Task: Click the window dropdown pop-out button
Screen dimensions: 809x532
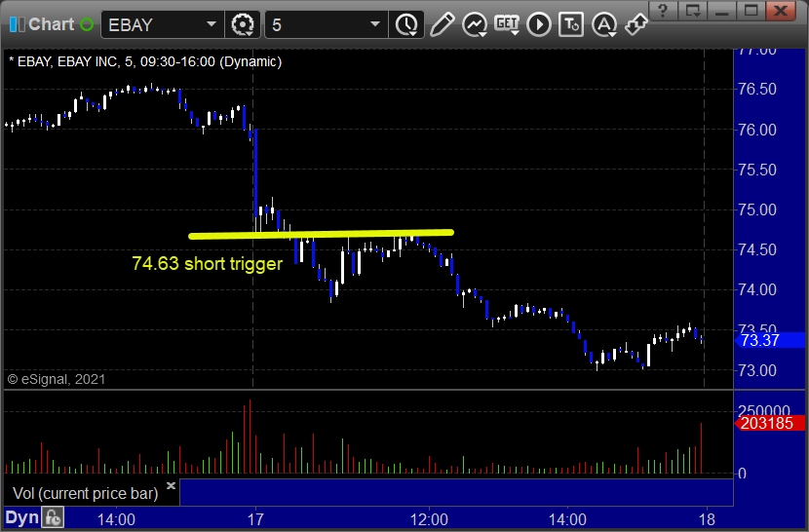Action: (x=692, y=11)
